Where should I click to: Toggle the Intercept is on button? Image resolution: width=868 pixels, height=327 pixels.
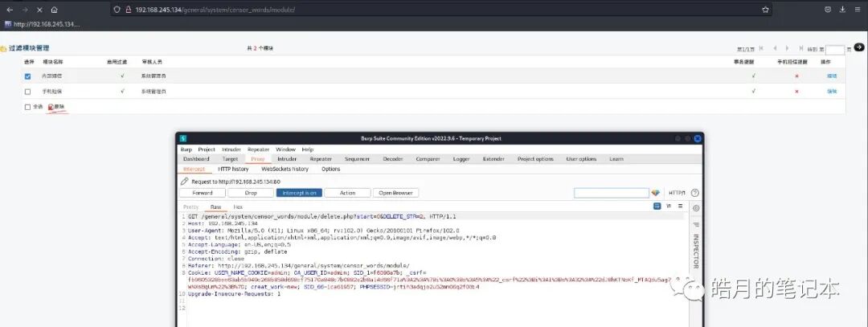coord(299,193)
